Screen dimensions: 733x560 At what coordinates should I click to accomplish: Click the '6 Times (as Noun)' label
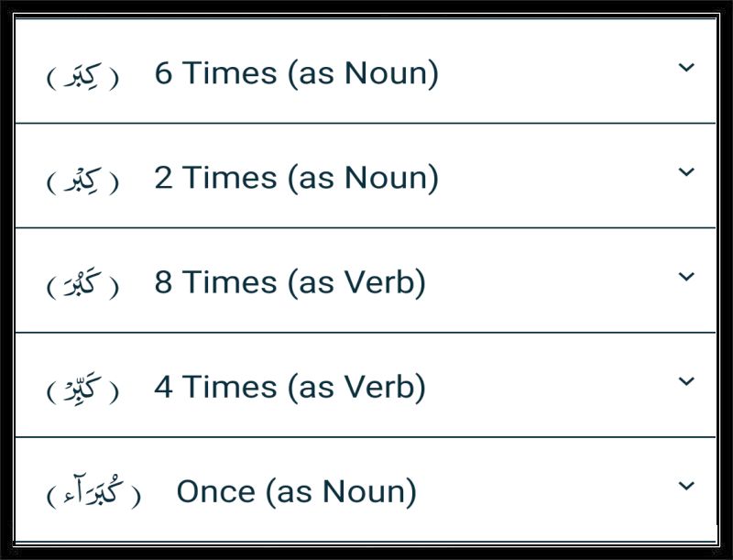(x=296, y=73)
